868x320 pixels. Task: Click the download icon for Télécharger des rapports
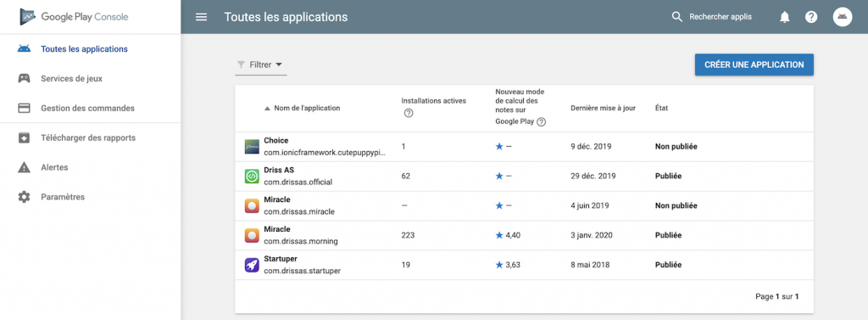[x=24, y=138]
